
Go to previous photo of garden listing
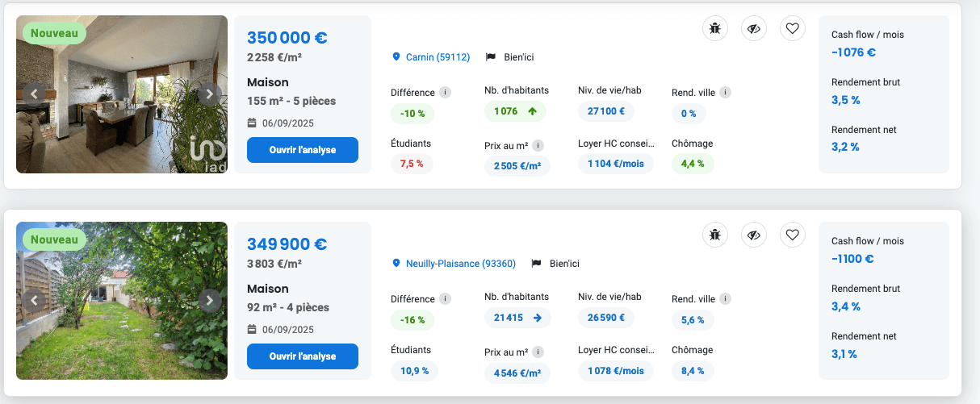click(34, 301)
